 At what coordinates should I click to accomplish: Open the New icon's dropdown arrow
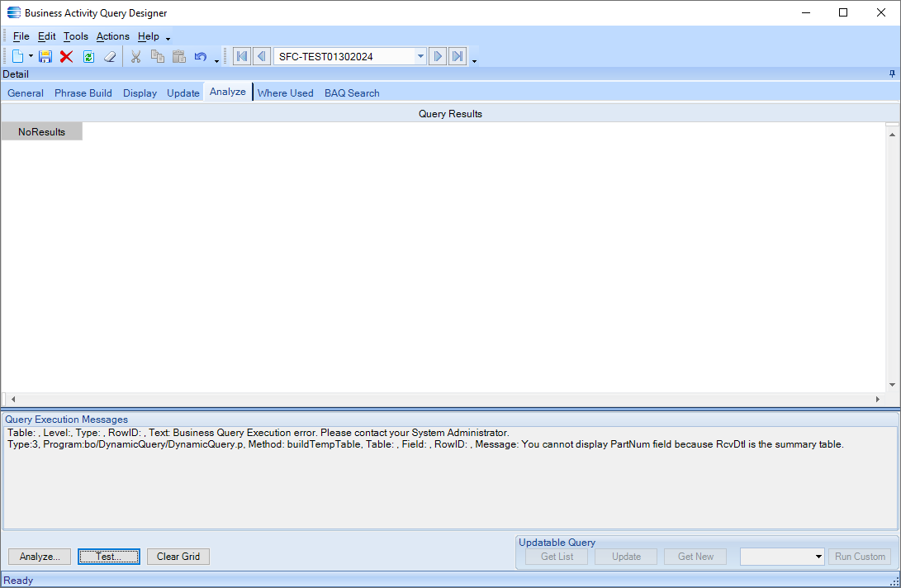31,56
